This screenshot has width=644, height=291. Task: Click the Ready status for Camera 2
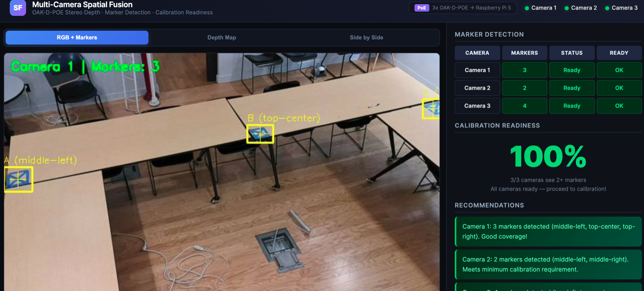[x=572, y=88]
